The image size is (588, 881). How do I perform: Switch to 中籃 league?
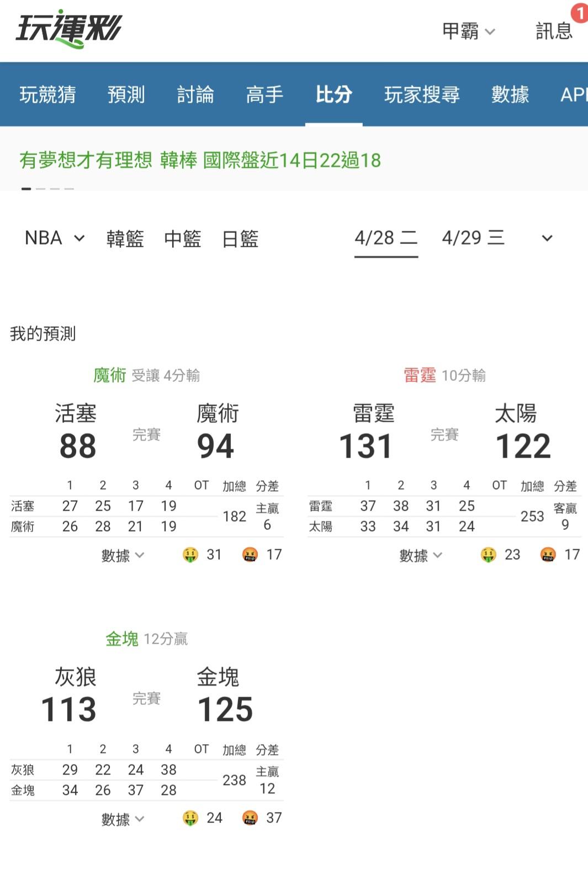click(183, 238)
